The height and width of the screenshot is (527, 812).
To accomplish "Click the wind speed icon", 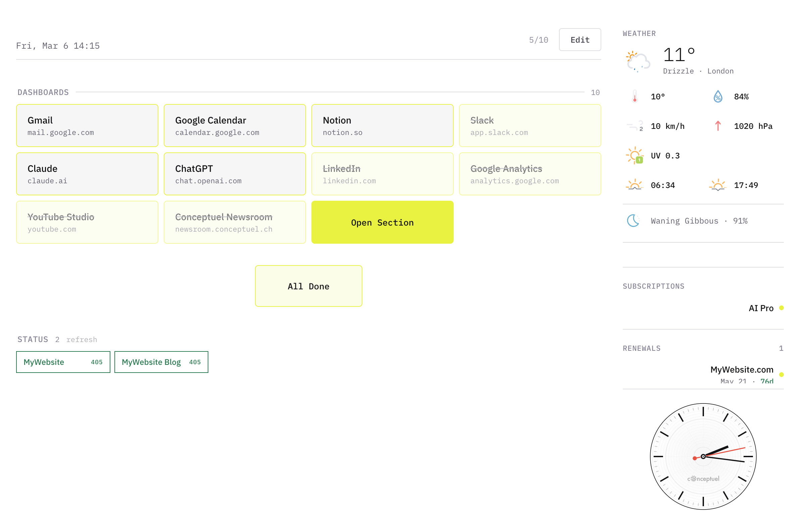I will [635, 126].
